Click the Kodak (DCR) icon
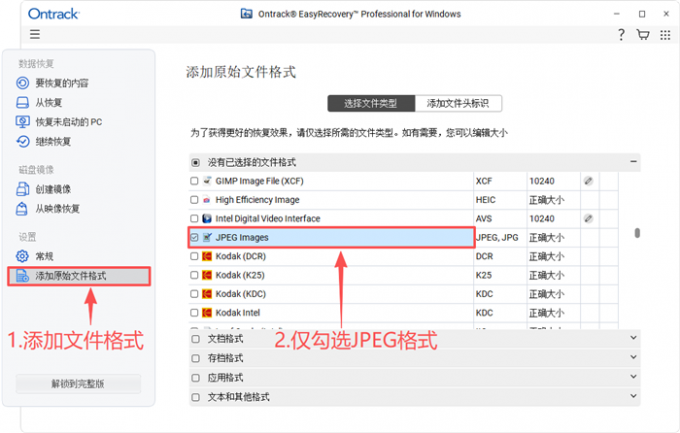 pos(207,256)
